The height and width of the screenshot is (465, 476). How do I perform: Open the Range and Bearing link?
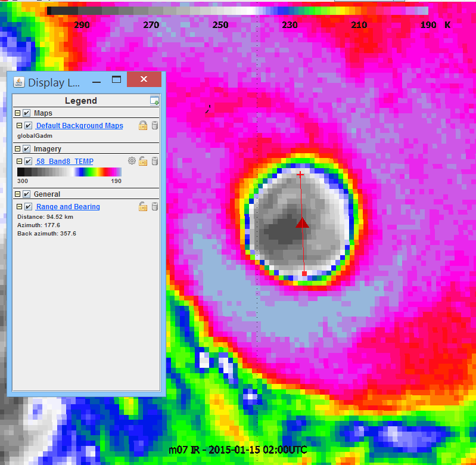click(68, 206)
